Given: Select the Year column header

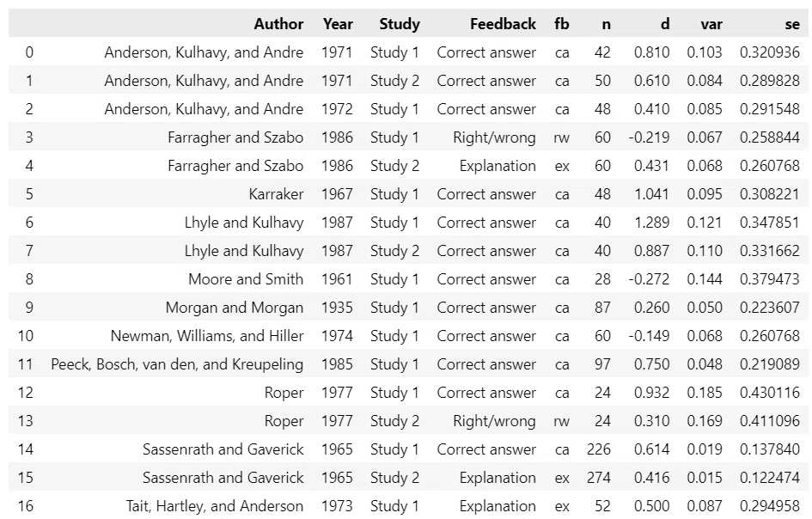Looking at the screenshot, I should click(x=338, y=24).
